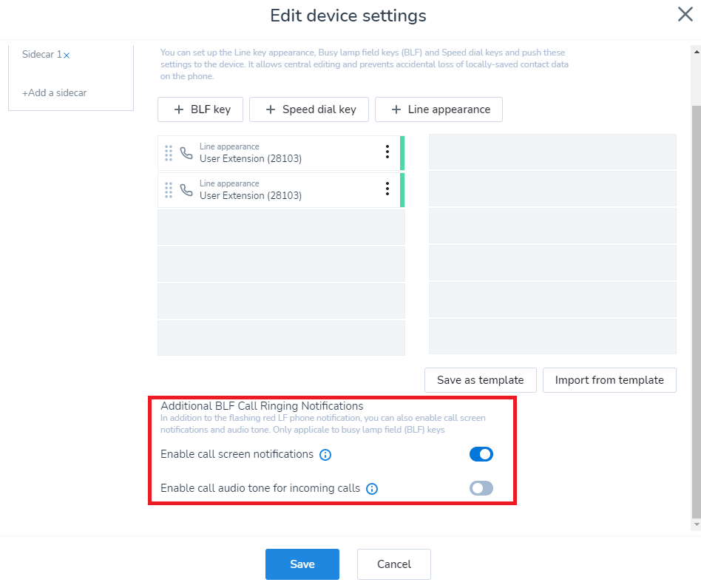Enable call audio tone for incoming calls
The image size is (701, 588).
[481, 488]
